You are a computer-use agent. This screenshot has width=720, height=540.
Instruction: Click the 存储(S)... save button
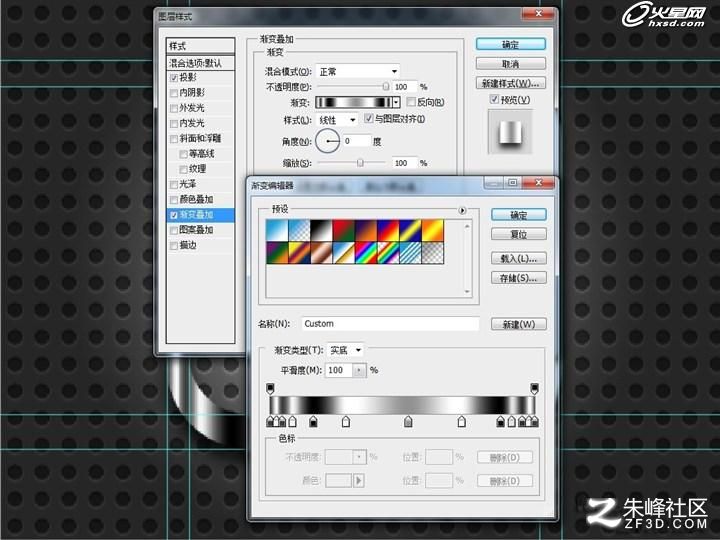(x=519, y=278)
